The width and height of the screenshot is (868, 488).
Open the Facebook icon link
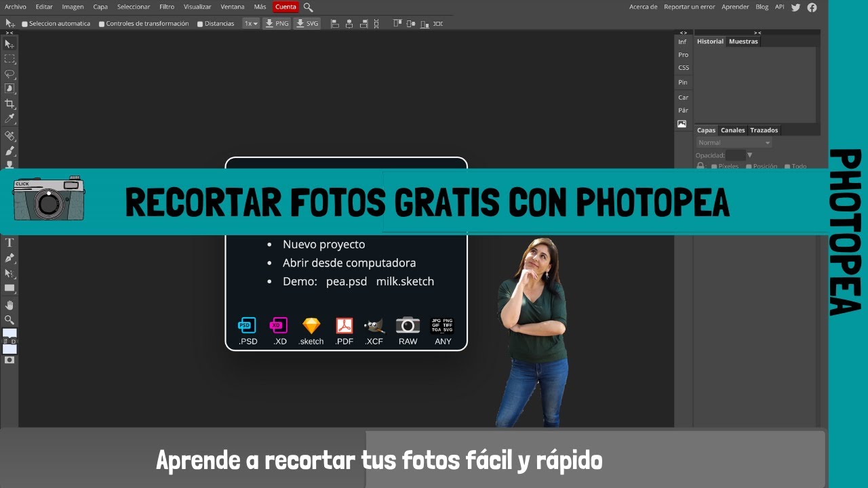point(812,7)
